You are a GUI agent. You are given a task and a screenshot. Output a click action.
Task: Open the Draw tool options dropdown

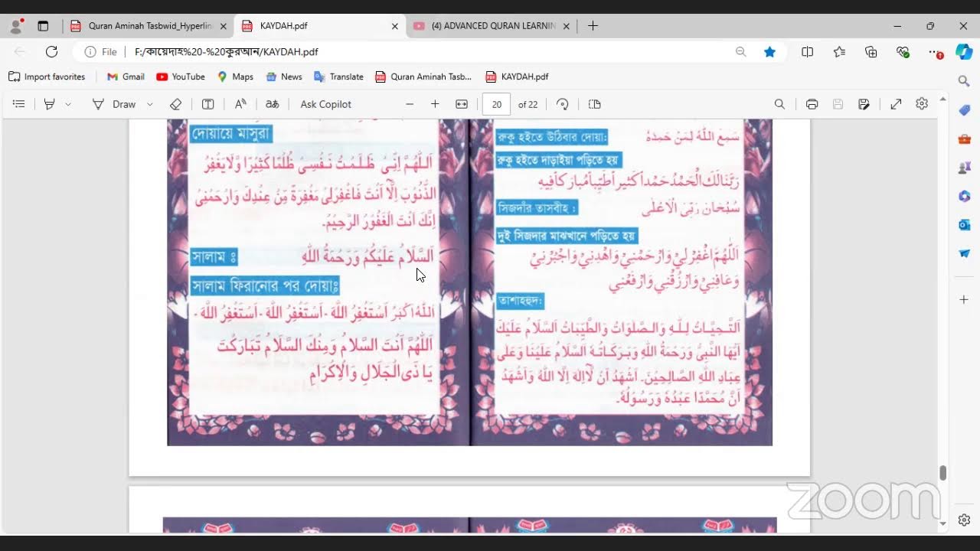150,104
